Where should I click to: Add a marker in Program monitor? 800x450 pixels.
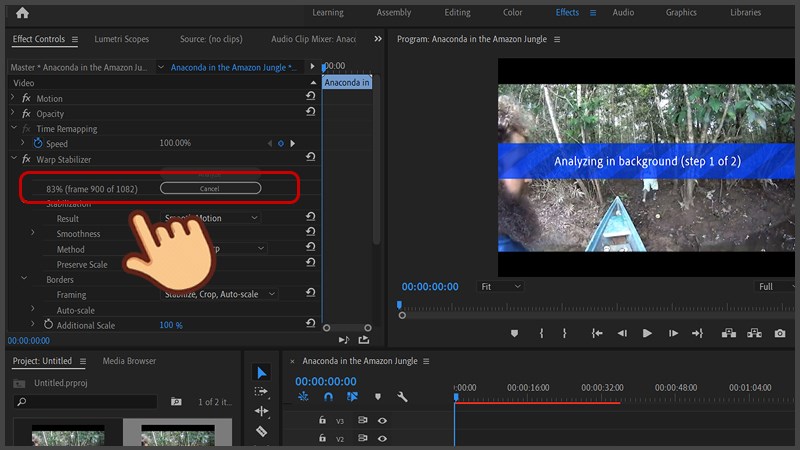515,333
